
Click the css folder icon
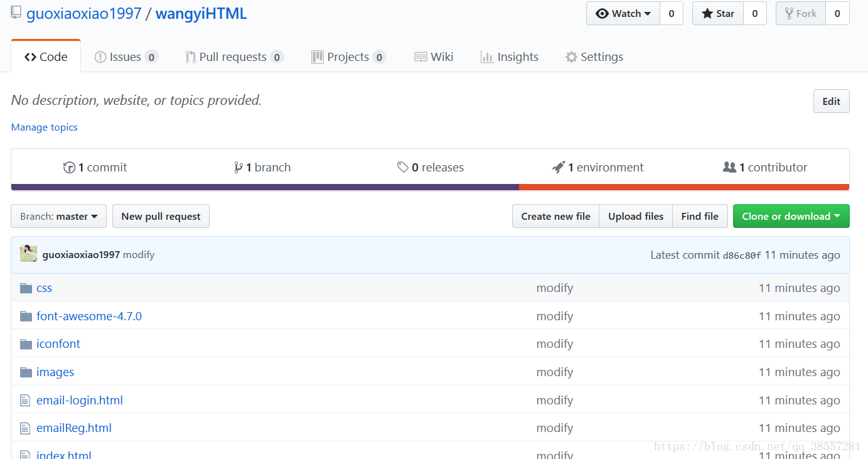(26, 288)
